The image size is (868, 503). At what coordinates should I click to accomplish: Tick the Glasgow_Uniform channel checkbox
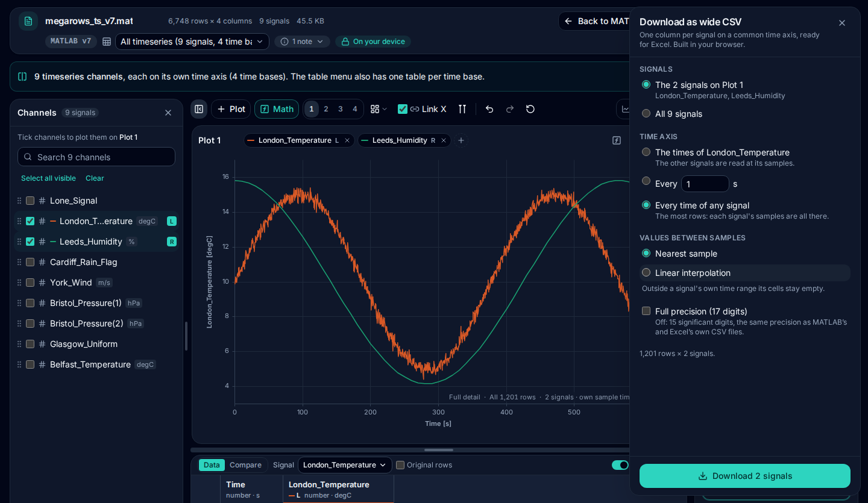30,344
